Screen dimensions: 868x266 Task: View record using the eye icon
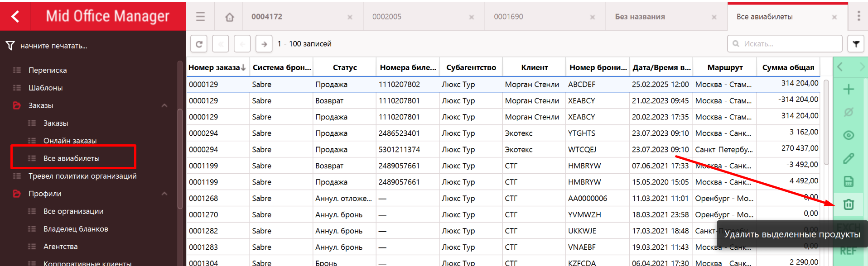pos(849,135)
